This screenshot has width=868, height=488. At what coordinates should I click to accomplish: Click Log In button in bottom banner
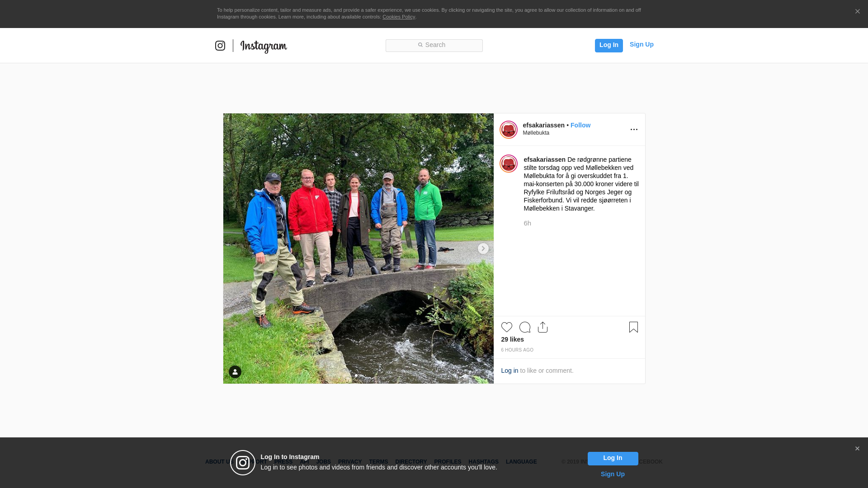[x=613, y=459]
